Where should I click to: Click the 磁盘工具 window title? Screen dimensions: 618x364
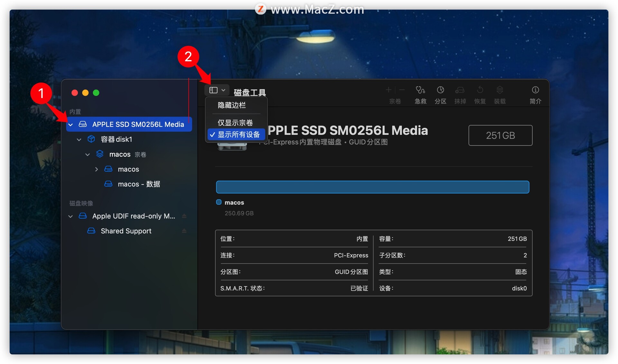pyautogui.click(x=250, y=93)
